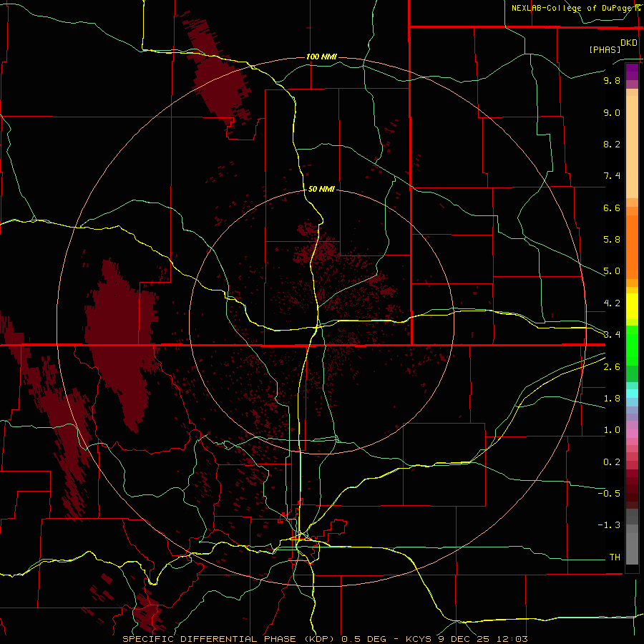Pick the purple top segment of the color bar
The image size is (644, 644).
(632, 72)
